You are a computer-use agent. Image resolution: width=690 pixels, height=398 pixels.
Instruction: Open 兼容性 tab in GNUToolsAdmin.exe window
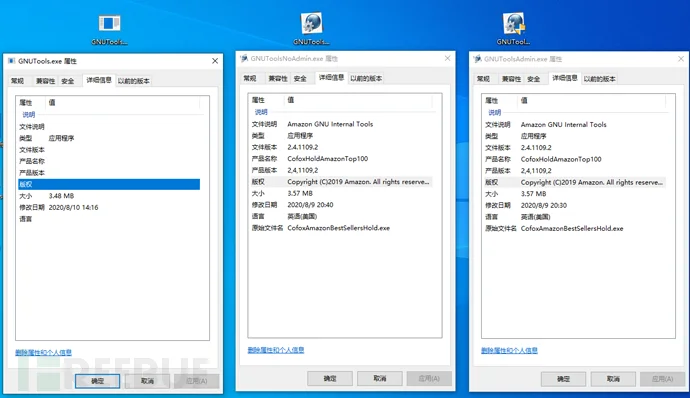click(x=511, y=79)
